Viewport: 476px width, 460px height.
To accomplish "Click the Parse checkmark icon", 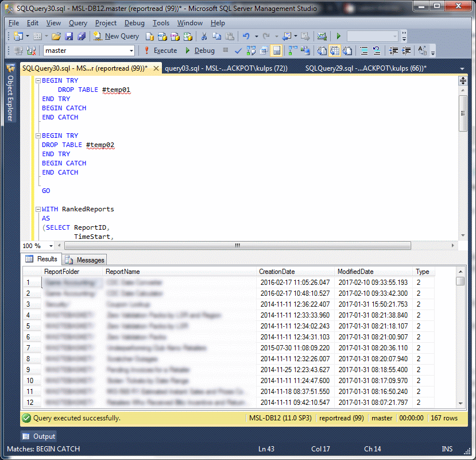I will pyautogui.click(x=238, y=51).
